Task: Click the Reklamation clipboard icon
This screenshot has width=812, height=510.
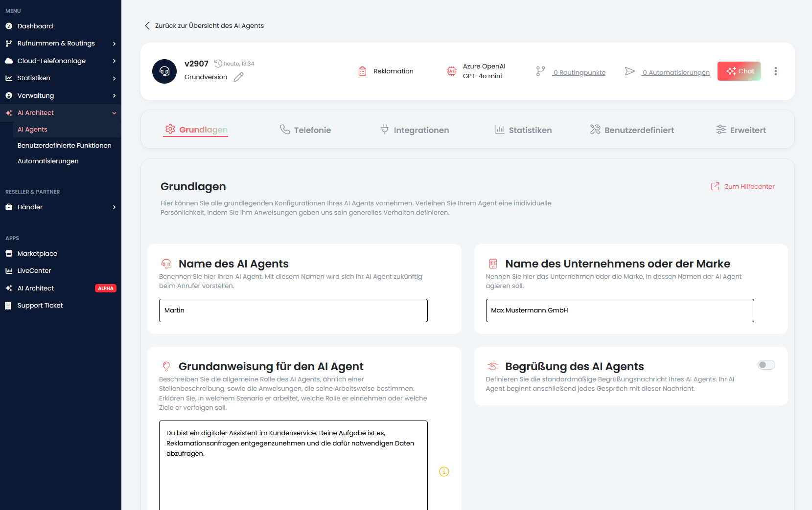Action: pos(362,71)
